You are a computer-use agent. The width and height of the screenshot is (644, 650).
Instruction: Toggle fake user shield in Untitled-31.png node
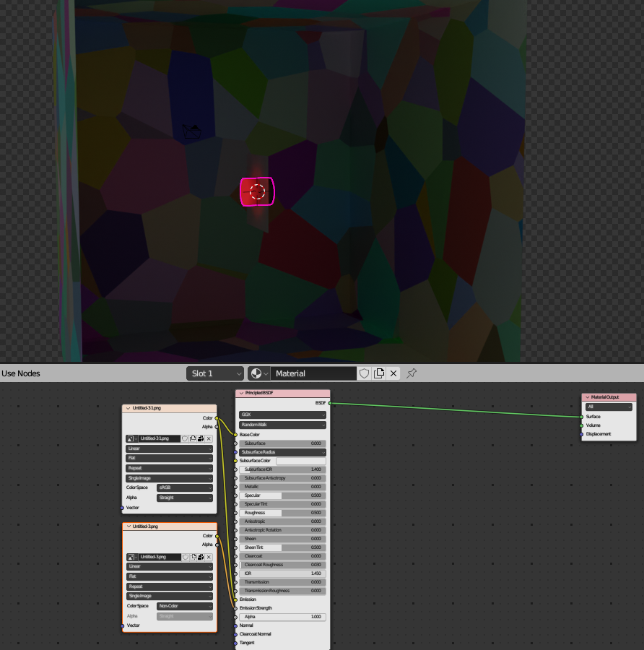tap(186, 438)
